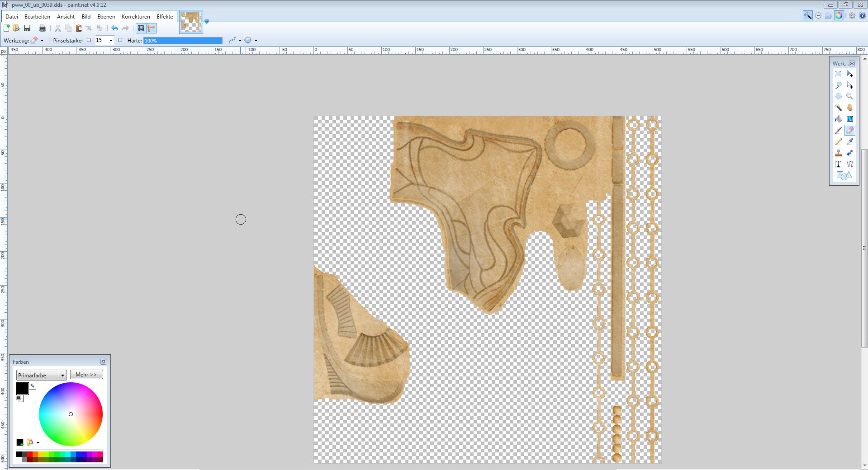Expand the Pinselstärke size dropdown
Image resolution: width=868 pixels, height=470 pixels.
(111, 40)
